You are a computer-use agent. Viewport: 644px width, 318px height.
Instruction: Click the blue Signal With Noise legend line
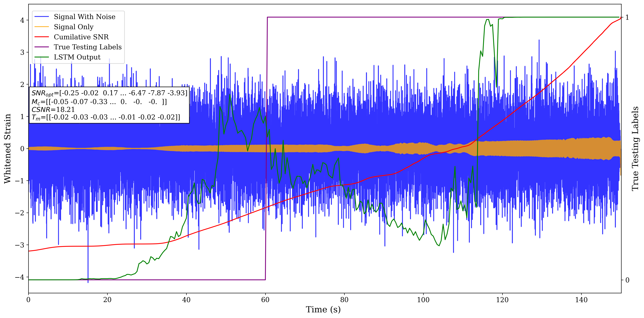(42, 17)
